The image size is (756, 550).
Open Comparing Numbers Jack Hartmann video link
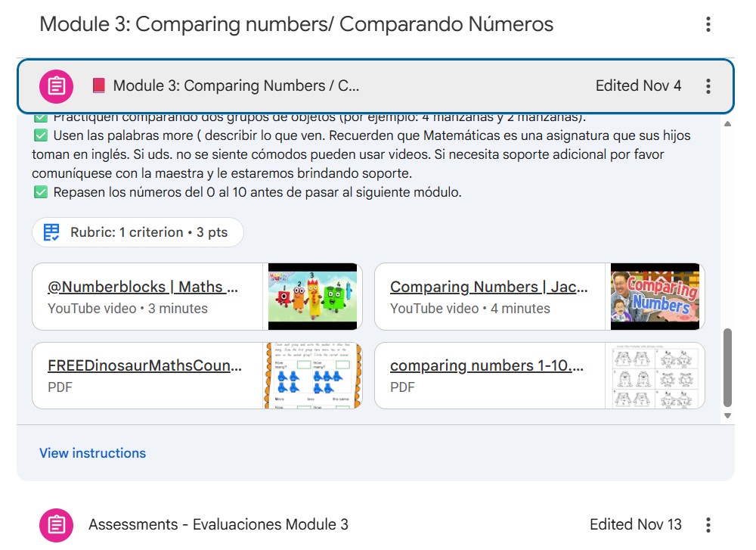[488, 287]
